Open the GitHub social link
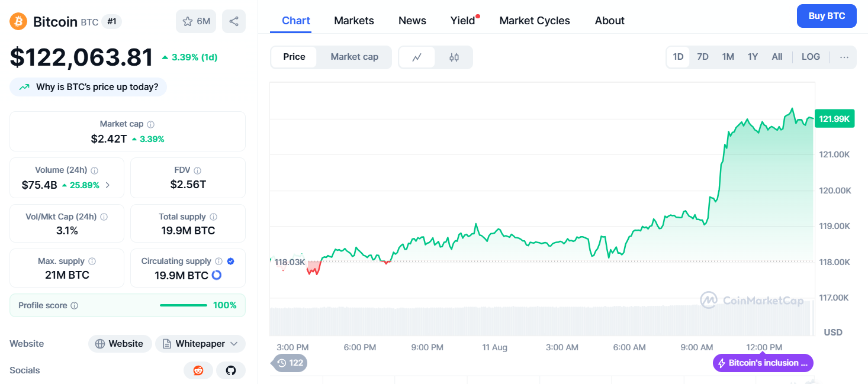This screenshot has width=868, height=384. (x=231, y=370)
